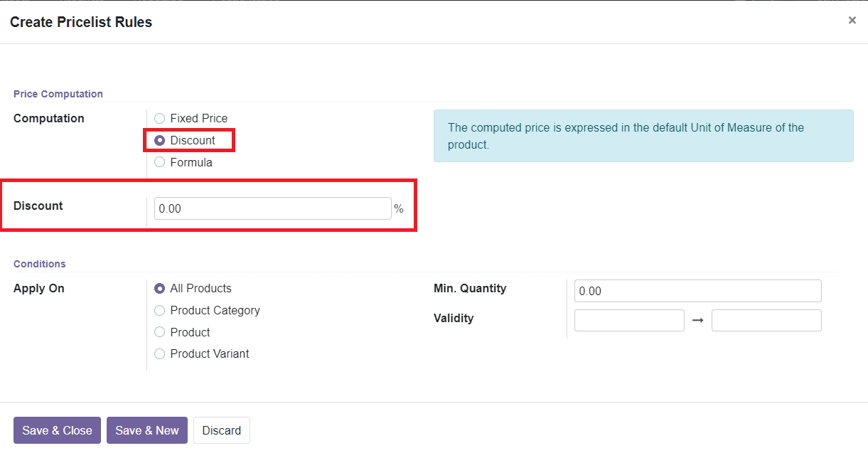Image resolution: width=868 pixels, height=458 pixels.
Task: Select the Fixed Price computation option
Action: click(x=160, y=119)
